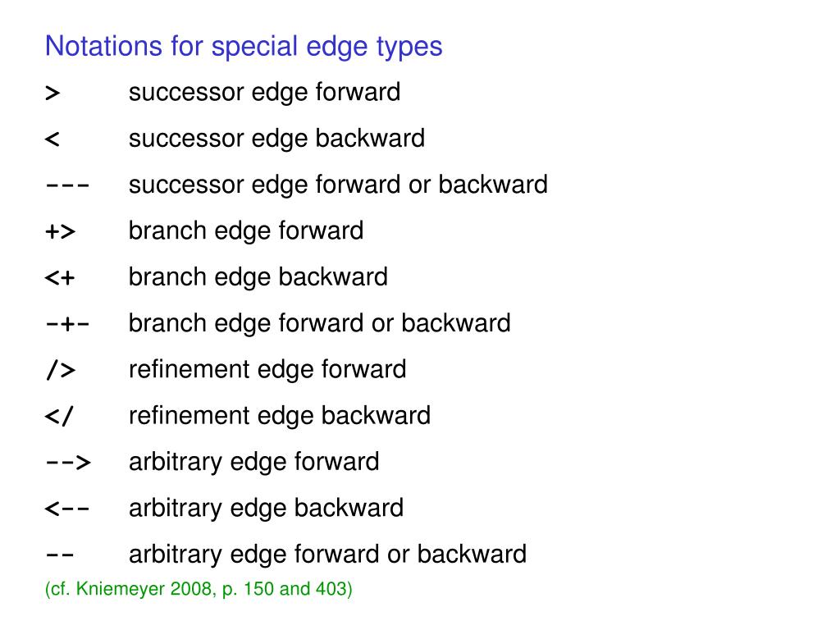Click 'arbitrary edge forward or backward' text
Image resolution: width=840 pixels, height=630 pixels.
[x=328, y=555]
